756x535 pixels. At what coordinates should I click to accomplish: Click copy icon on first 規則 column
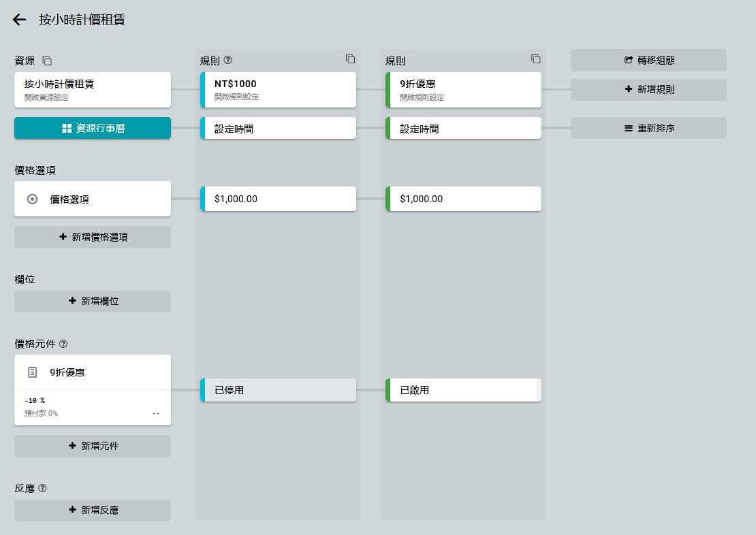click(x=350, y=59)
